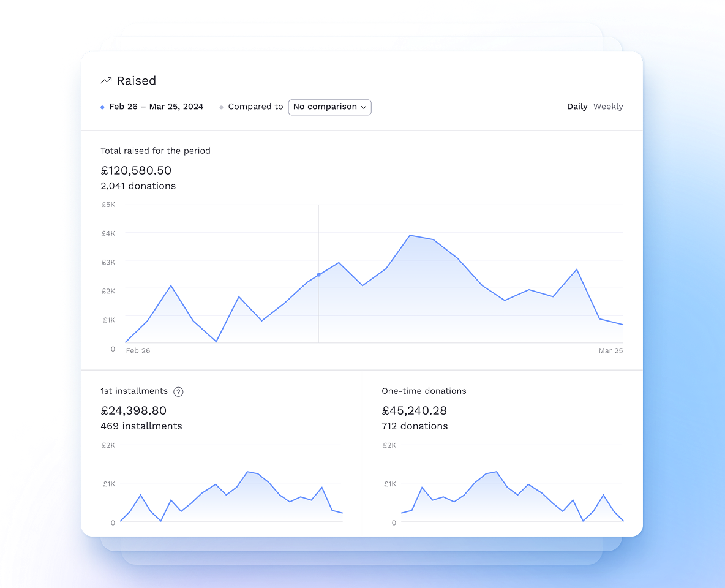Click the 469 installments link
The height and width of the screenshot is (588, 725).
pyautogui.click(x=141, y=426)
